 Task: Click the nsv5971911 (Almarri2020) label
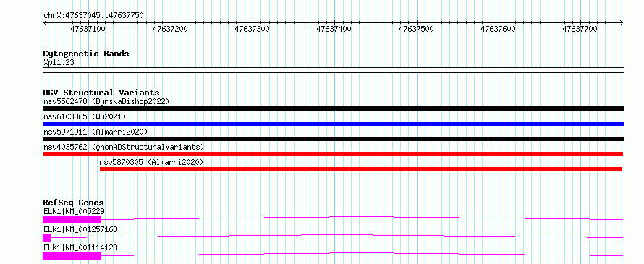click(96, 132)
